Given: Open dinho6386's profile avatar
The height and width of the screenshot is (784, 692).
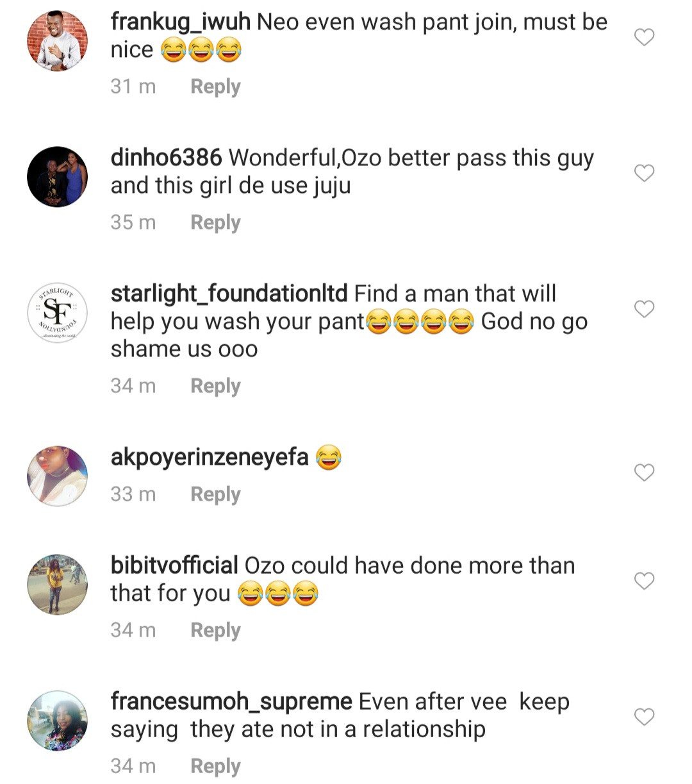Looking at the screenshot, I should [58, 177].
